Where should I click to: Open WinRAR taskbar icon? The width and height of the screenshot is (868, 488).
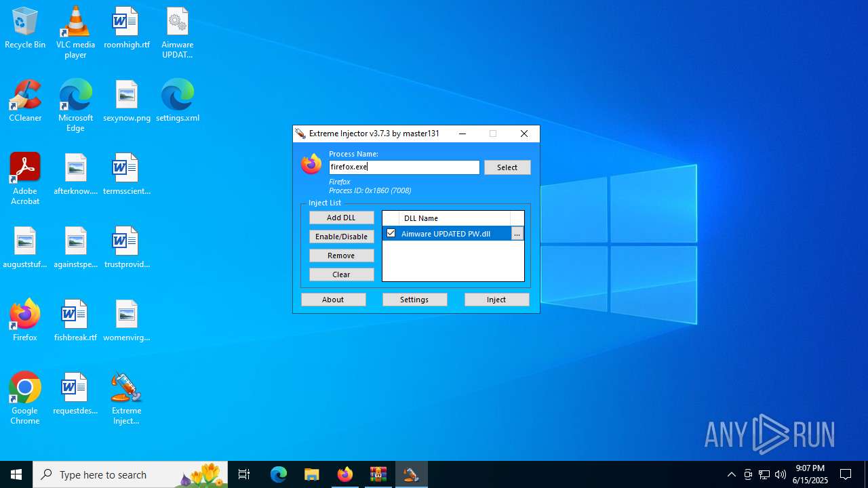tap(378, 474)
